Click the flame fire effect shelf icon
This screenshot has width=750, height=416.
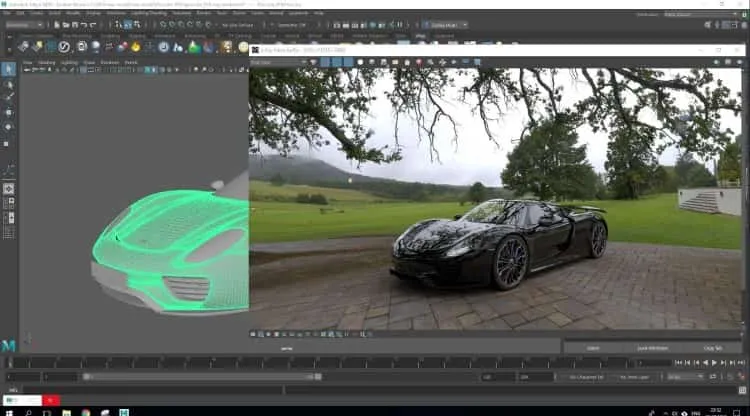click(x=136, y=47)
